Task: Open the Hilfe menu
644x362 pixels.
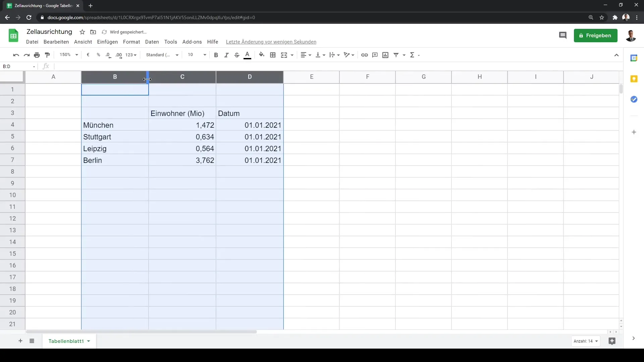Action: (x=213, y=42)
